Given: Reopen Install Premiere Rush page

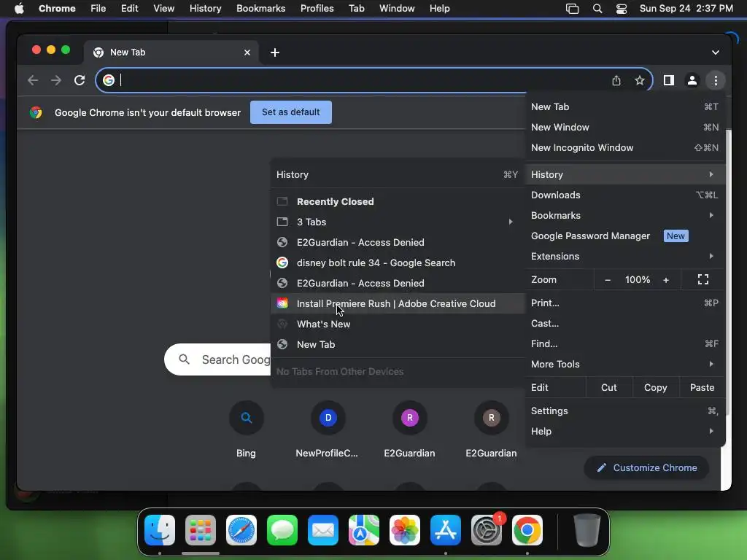Looking at the screenshot, I should 398,303.
